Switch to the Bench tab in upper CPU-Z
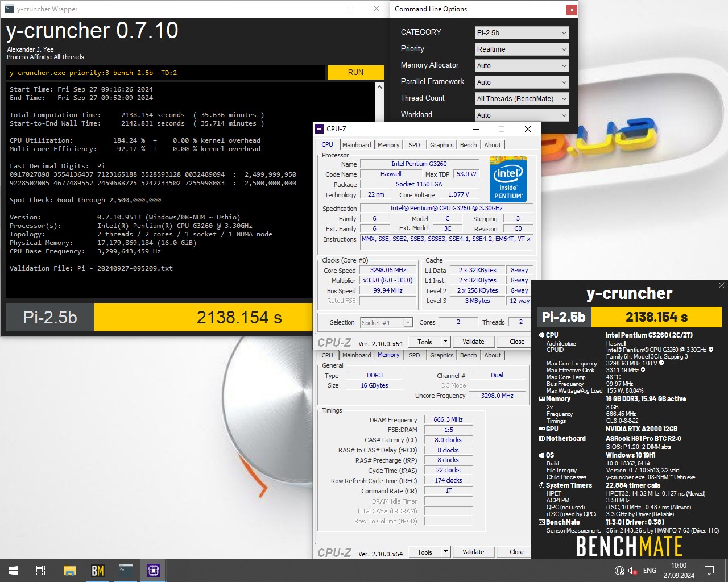This screenshot has width=728, height=582. (x=469, y=145)
